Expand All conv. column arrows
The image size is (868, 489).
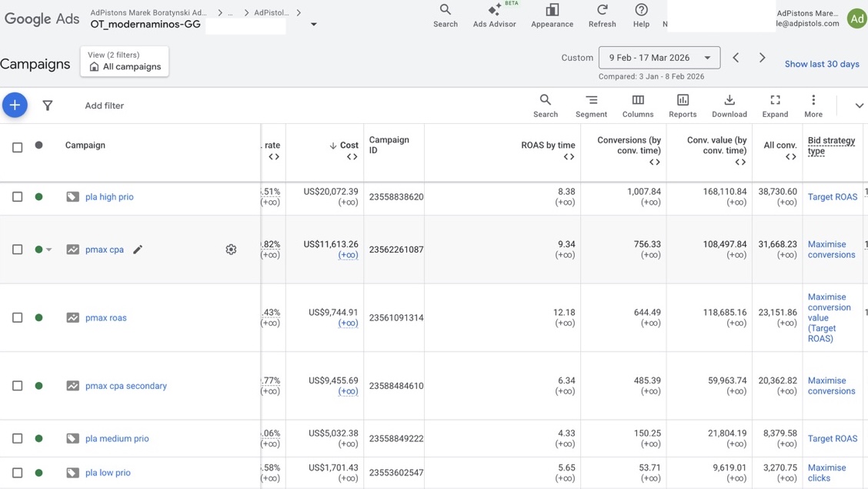[790, 157]
